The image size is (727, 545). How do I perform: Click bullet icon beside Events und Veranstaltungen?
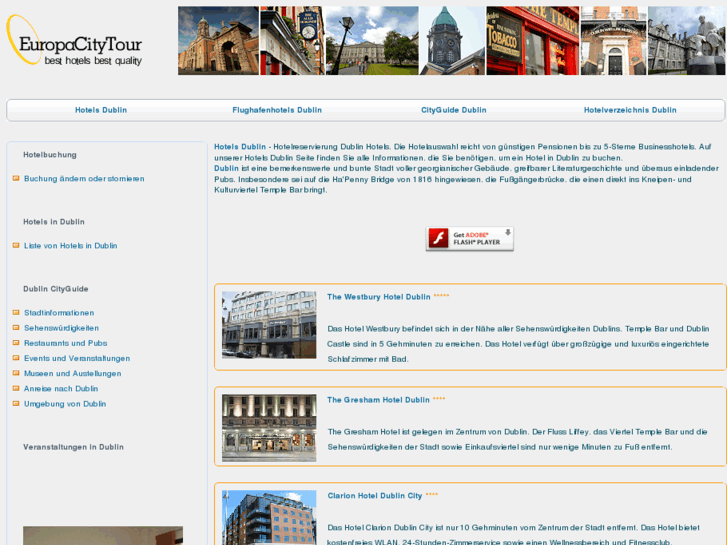pos(16,358)
